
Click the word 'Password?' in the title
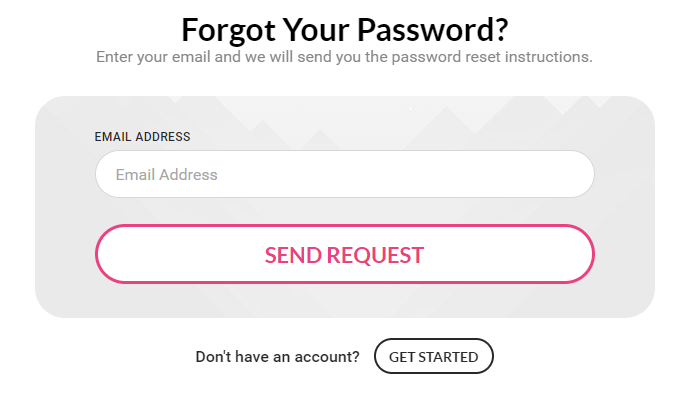[x=433, y=30]
